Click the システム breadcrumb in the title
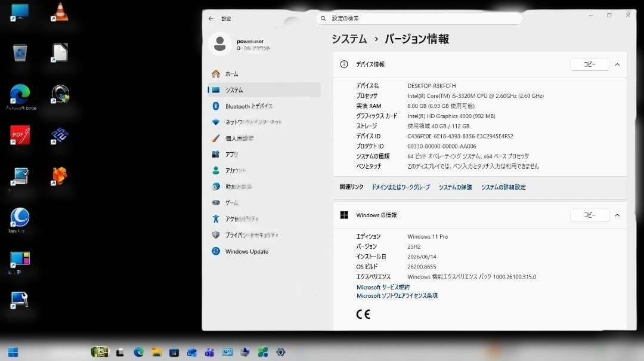This screenshot has height=361, width=644. coord(349,39)
